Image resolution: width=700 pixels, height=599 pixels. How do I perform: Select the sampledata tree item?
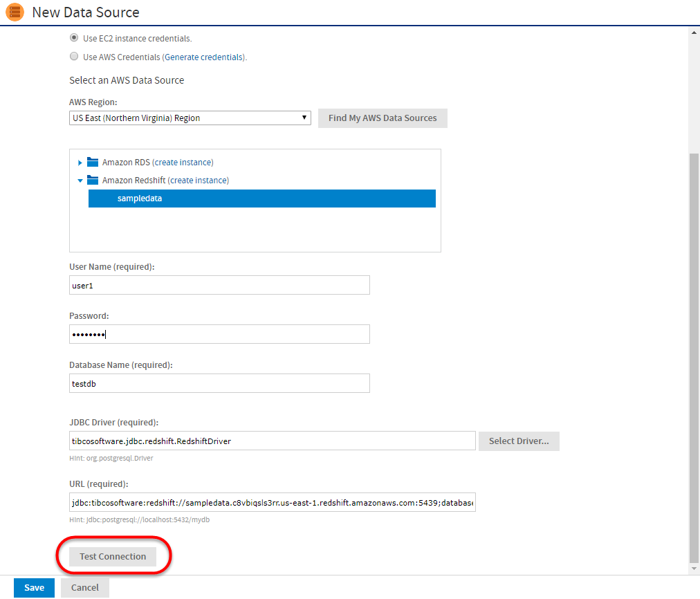point(262,199)
